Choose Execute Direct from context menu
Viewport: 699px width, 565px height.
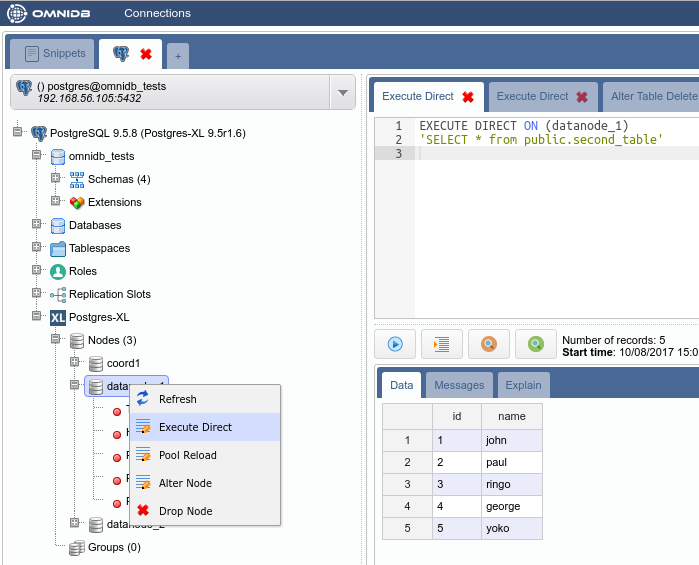(195, 427)
